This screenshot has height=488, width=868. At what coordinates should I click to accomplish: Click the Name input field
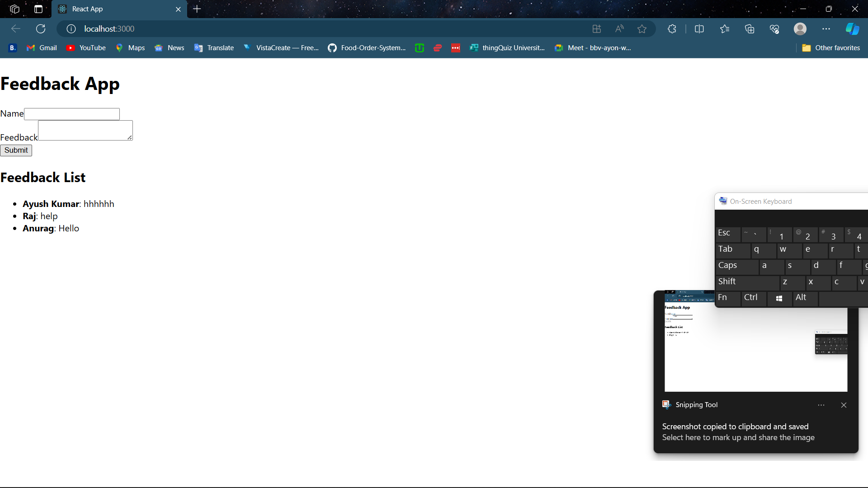[x=72, y=114]
